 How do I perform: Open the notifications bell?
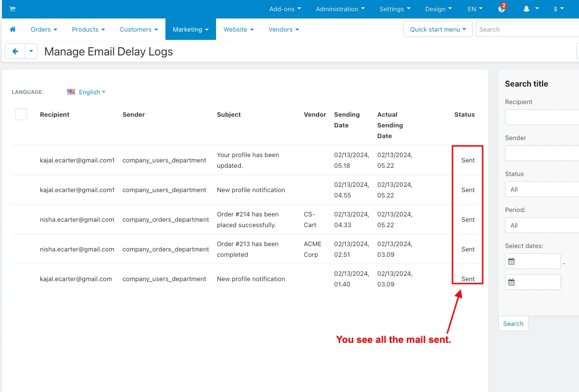pyautogui.click(x=526, y=9)
